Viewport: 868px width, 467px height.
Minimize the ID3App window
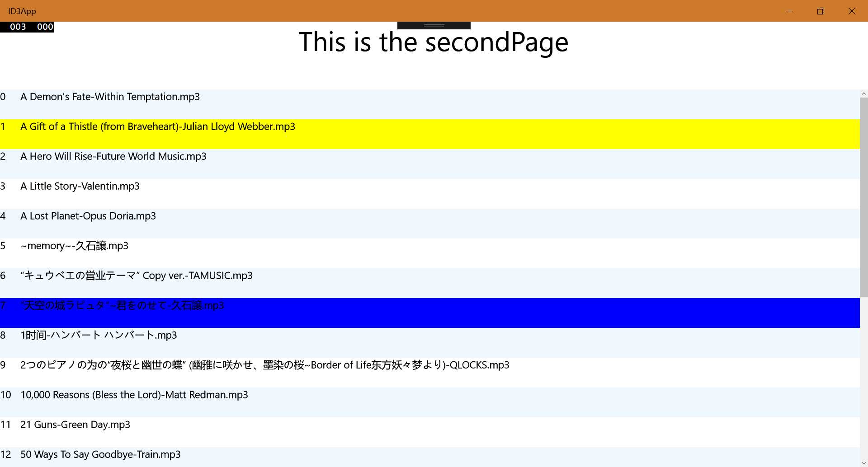[790, 11]
